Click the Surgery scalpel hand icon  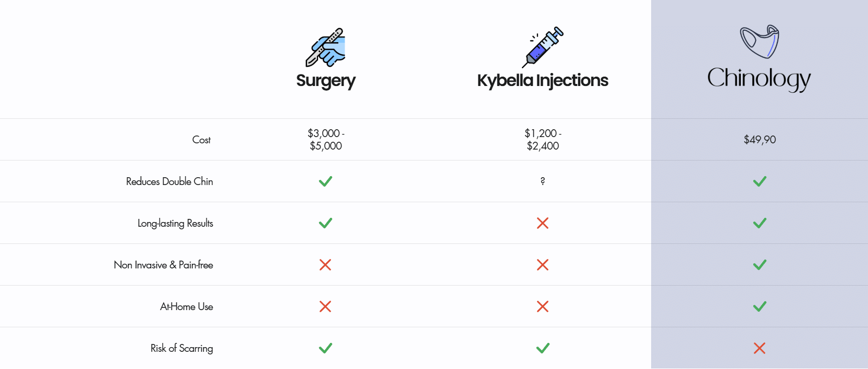coord(325,47)
